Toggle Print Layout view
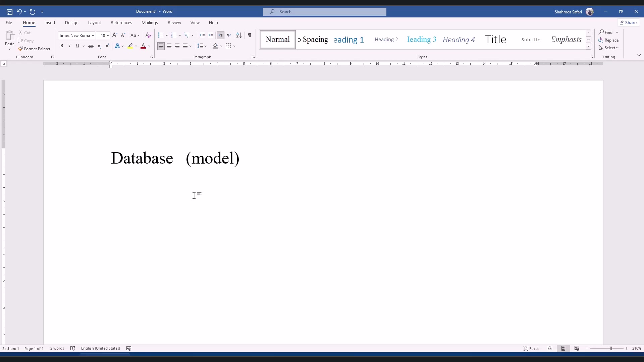Viewport: 644px width, 362px height. 563,349
